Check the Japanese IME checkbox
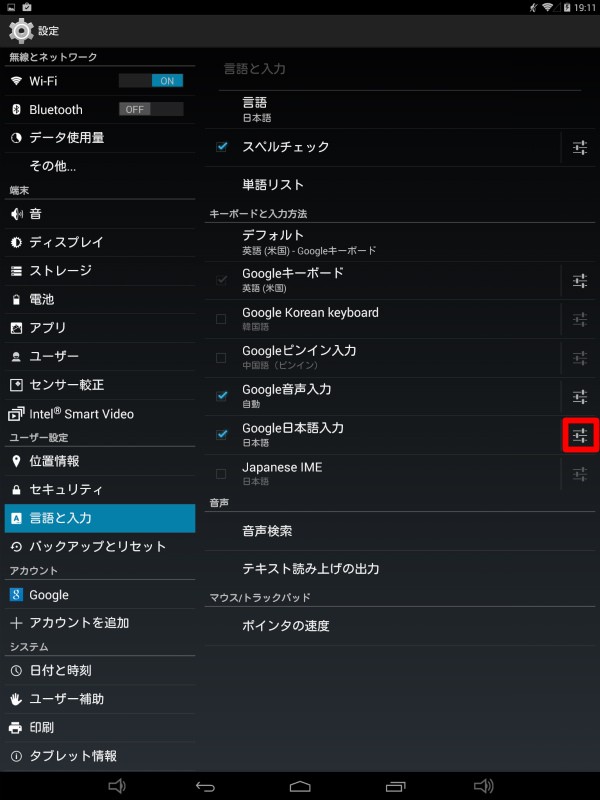Image resolution: width=600 pixels, height=800 pixels. pyautogui.click(x=221, y=474)
